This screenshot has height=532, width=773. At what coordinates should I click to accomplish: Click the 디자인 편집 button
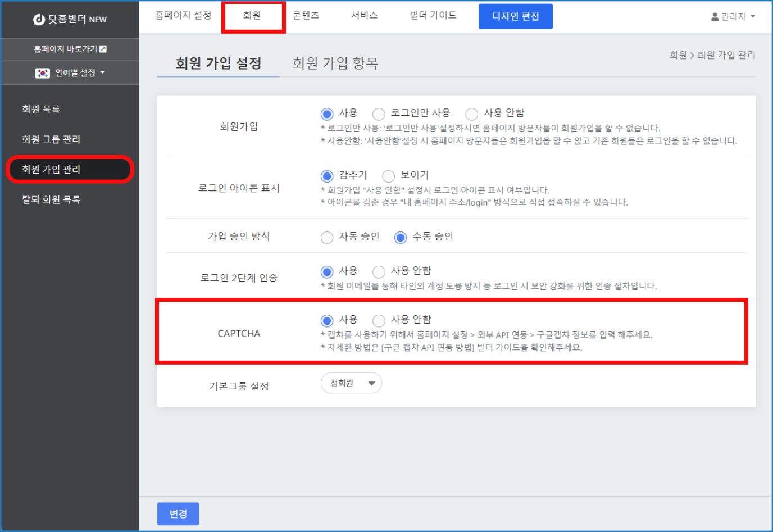tap(515, 16)
